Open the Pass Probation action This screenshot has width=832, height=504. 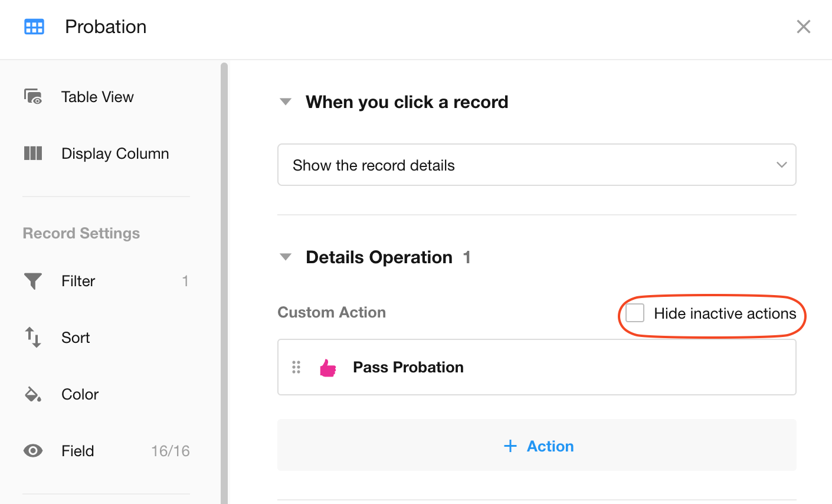[408, 367]
